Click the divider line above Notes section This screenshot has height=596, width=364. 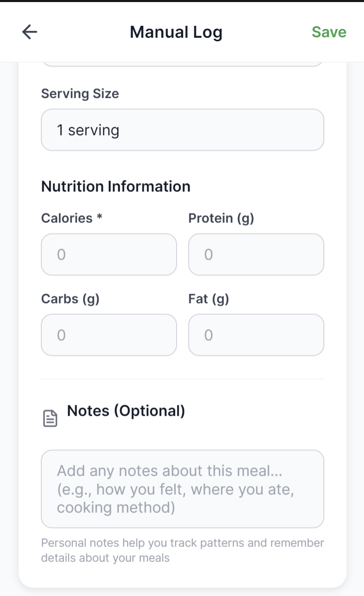(182, 379)
